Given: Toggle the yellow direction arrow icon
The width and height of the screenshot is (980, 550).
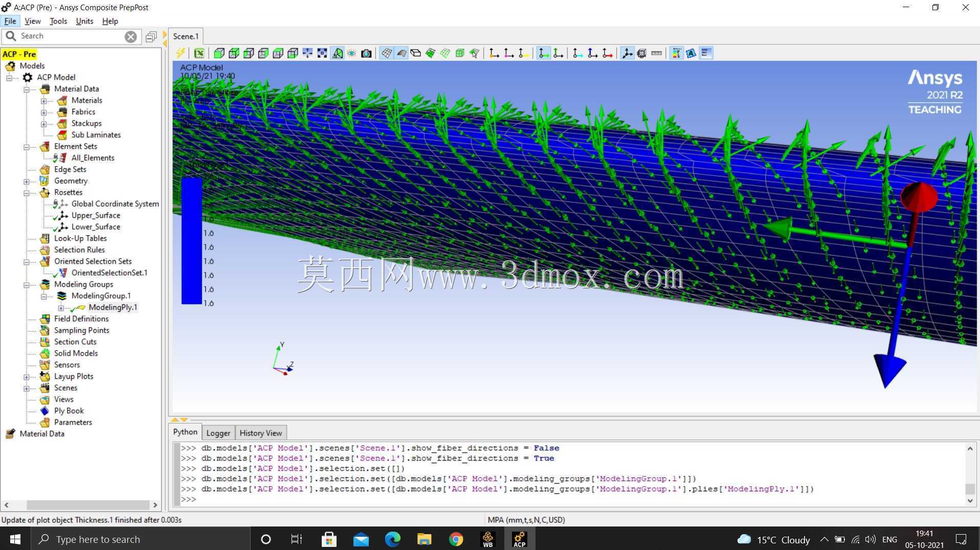Looking at the screenshot, I should click(x=523, y=53).
